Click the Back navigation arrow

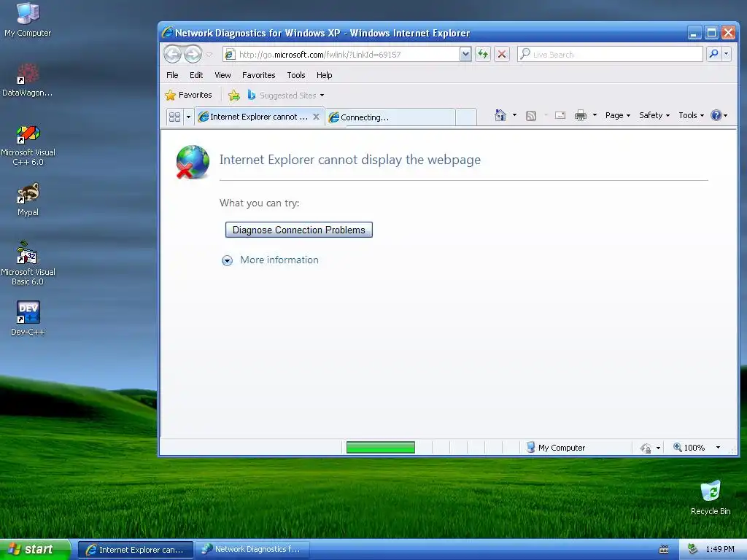point(173,54)
